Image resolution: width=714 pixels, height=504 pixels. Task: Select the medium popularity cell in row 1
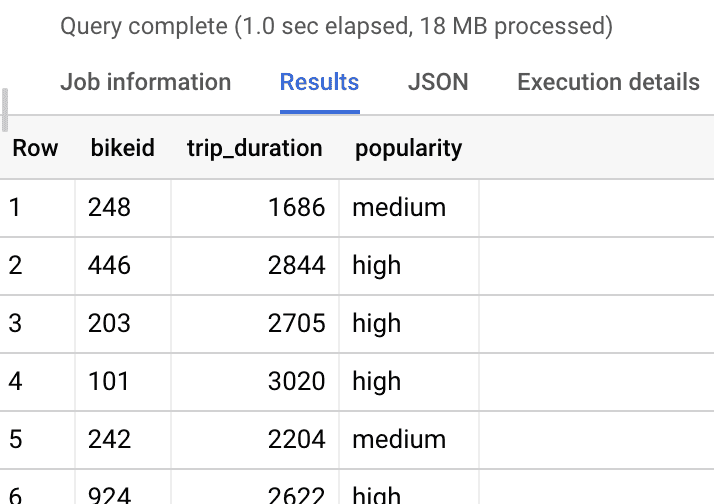[x=399, y=207]
